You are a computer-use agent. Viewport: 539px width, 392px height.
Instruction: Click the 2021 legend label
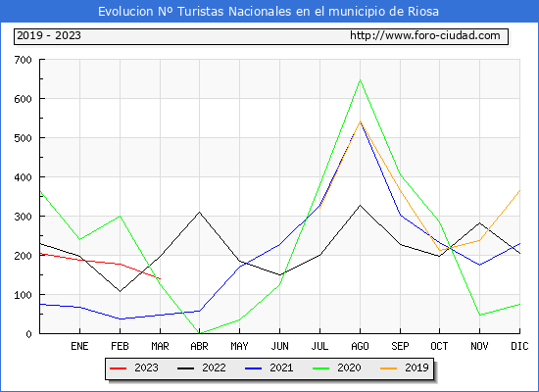coord(281,367)
